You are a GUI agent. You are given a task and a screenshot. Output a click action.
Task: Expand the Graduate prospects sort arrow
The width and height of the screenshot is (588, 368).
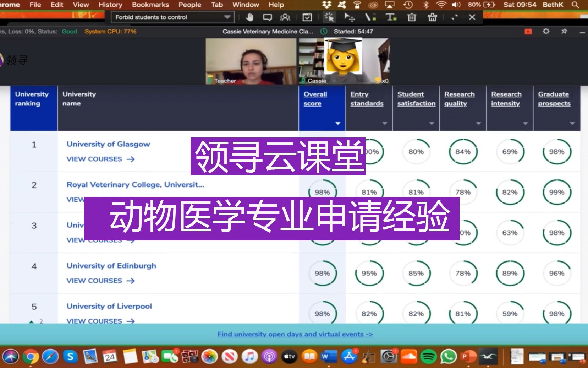(x=572, y=123)
